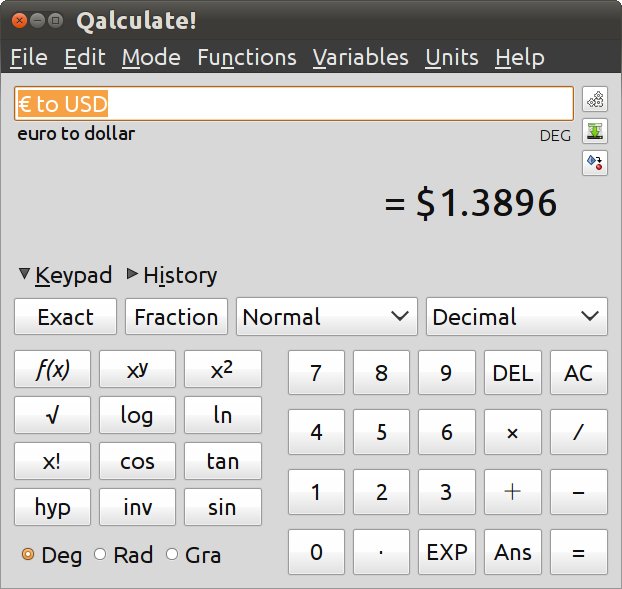The width and height of the screenshot is (622, 589).
Task: Toggle the Exact mode button
Action: 65,317
